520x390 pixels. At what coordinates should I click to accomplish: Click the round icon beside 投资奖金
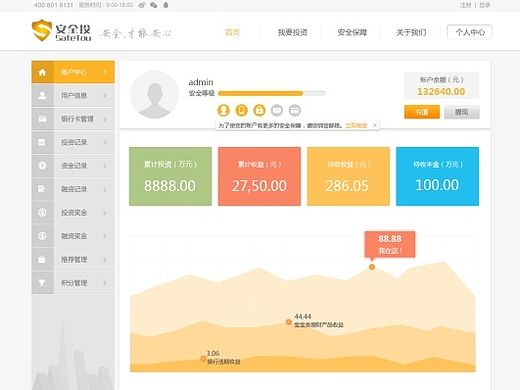pyautogui.click(x=42, y=212)
